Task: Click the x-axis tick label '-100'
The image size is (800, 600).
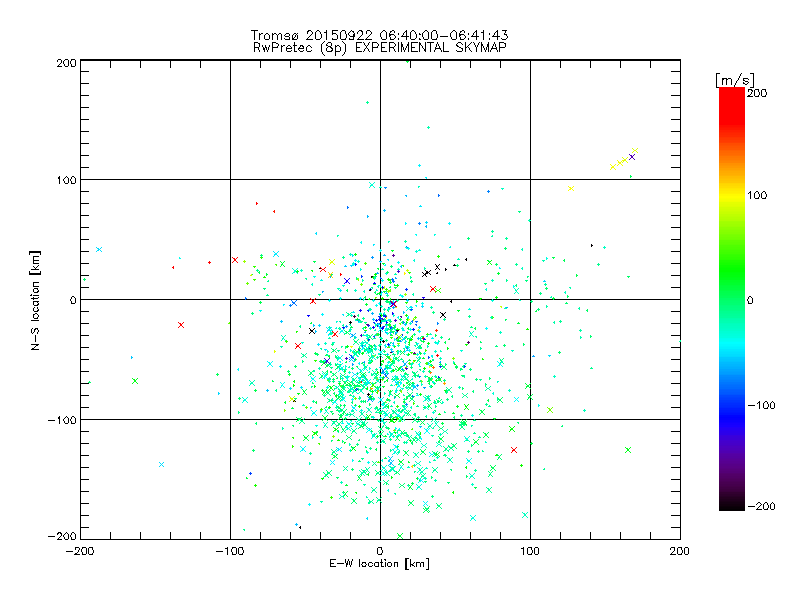Action: pyautogui.click(x=230, y=551)
